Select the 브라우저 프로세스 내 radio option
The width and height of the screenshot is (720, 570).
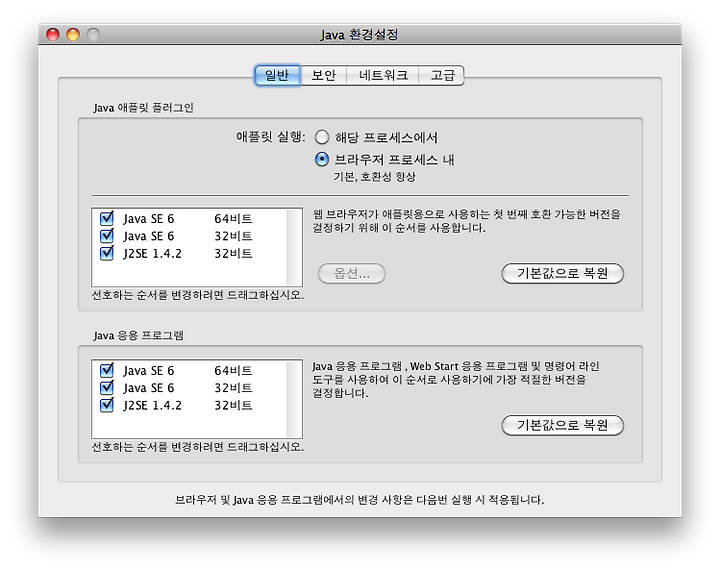tap(322, 159)
